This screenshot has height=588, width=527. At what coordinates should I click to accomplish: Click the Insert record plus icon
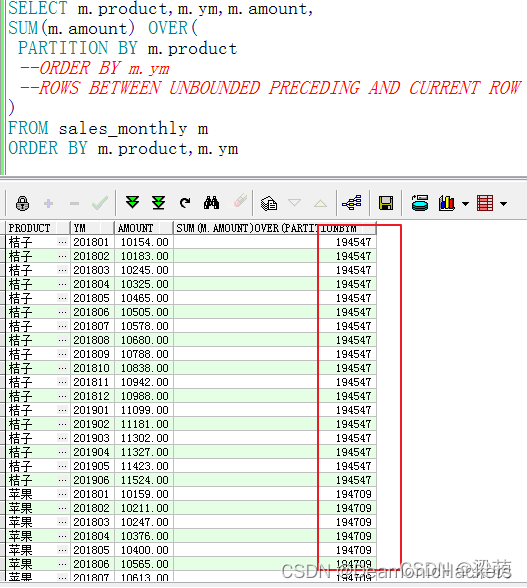pos(48,203)
